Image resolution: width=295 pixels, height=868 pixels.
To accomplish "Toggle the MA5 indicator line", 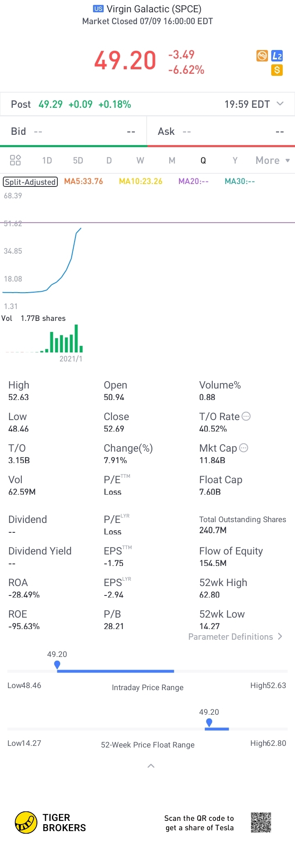I will click(x=84, y=181).
